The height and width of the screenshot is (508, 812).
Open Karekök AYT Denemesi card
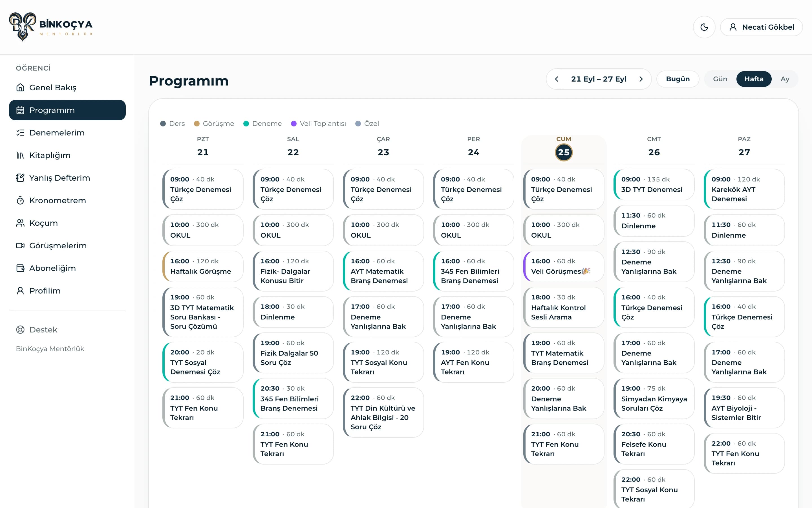744,189
